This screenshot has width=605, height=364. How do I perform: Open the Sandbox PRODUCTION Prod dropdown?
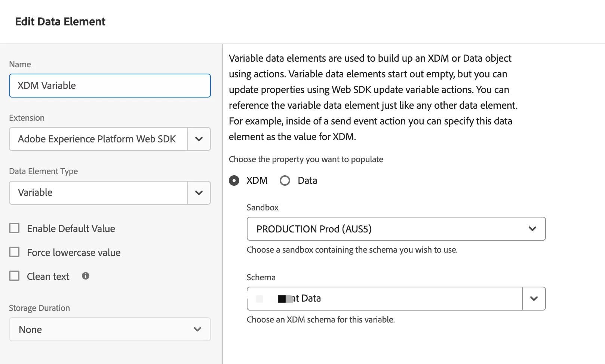tap(396, 229)
